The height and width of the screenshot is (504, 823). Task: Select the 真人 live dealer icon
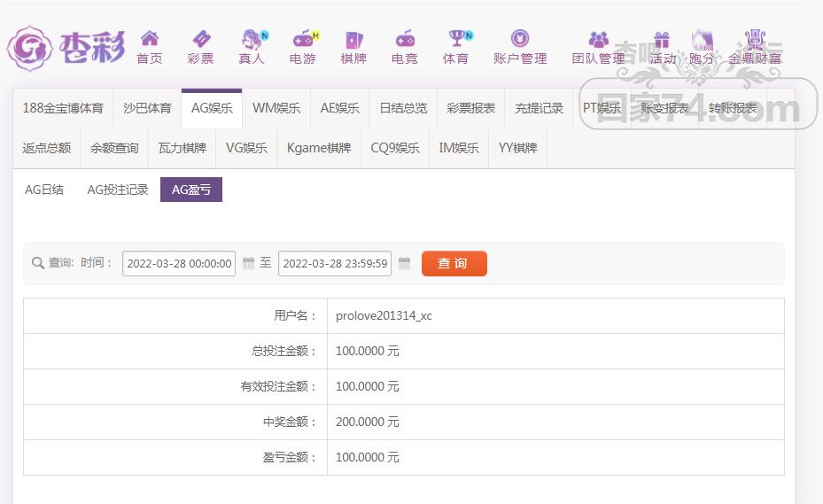[x=252, y=40]
